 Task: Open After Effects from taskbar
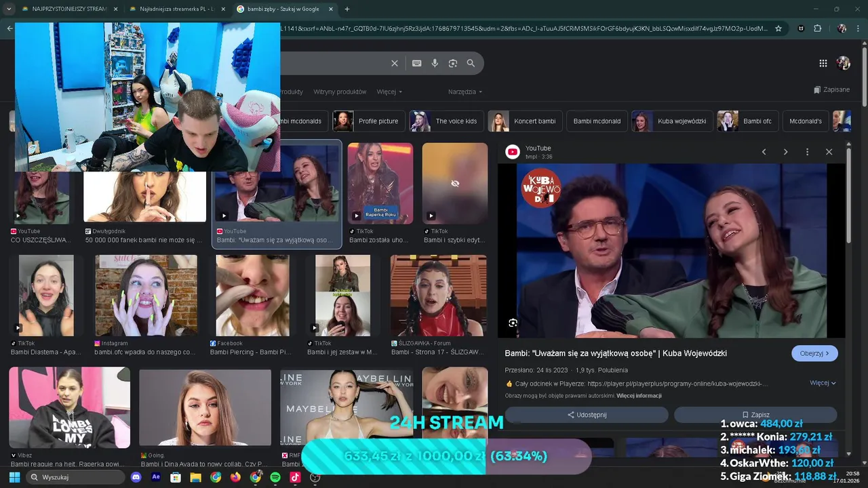156,477
